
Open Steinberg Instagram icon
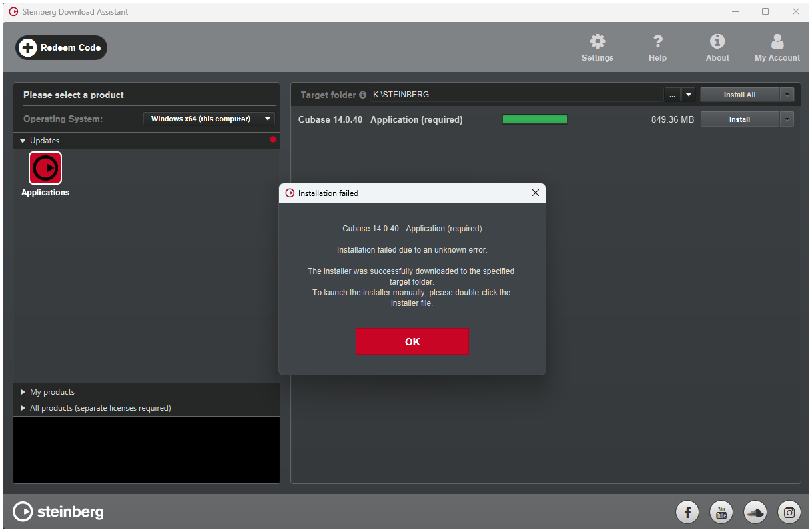789,512
